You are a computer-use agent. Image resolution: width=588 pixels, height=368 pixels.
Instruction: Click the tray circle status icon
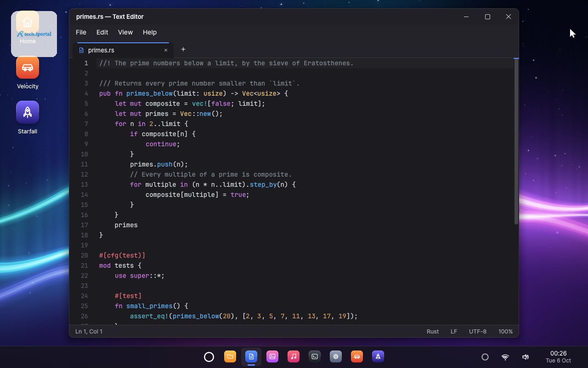pos(485,357)
